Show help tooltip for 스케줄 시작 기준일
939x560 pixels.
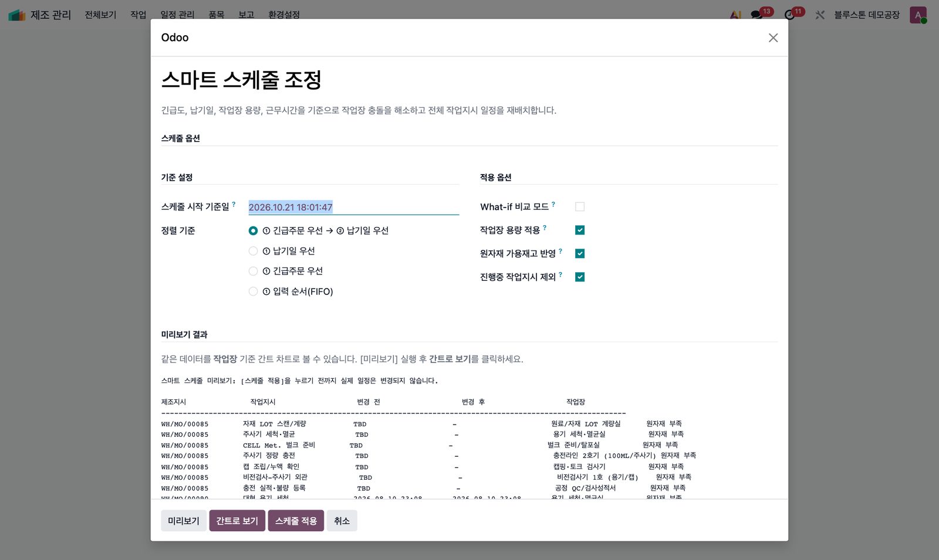pyautogui.click(x=234, y=204)
